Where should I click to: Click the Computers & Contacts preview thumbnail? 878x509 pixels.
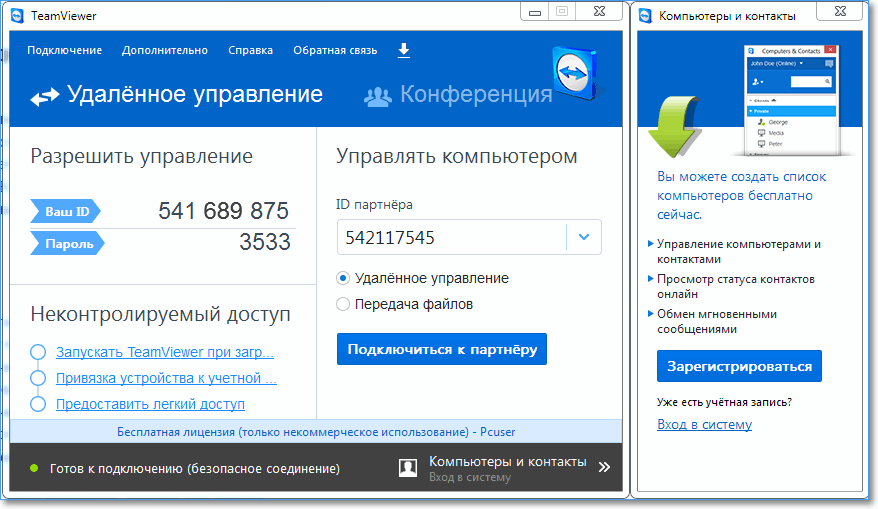coord(791,100)
